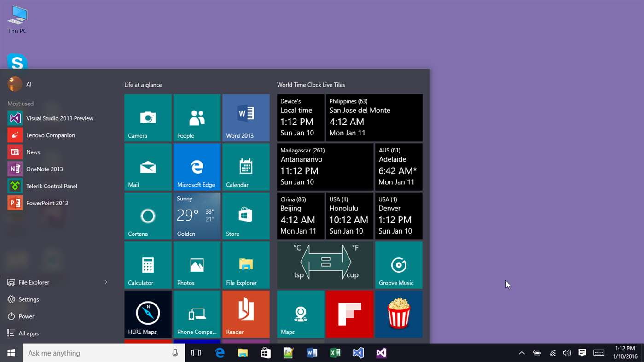This screenshot has height=362, width=644.
Task: Open the Action Center notifications icon
Action: click(582, 353)
